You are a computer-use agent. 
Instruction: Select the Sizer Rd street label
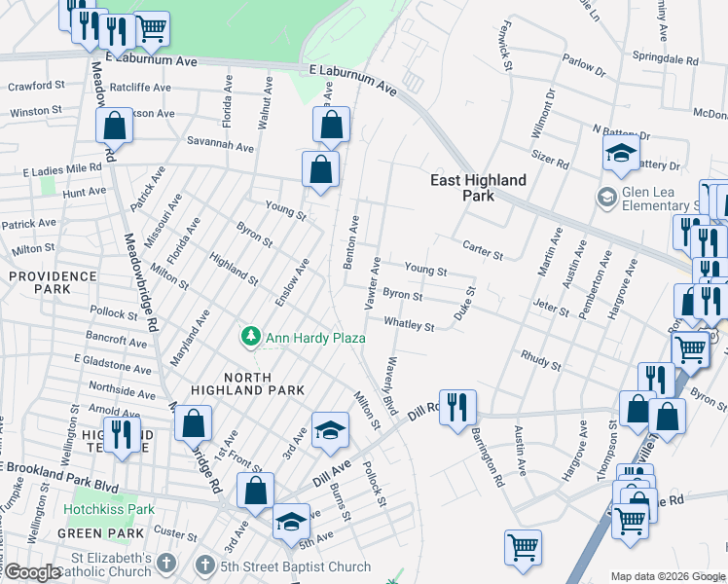point(550,160)
